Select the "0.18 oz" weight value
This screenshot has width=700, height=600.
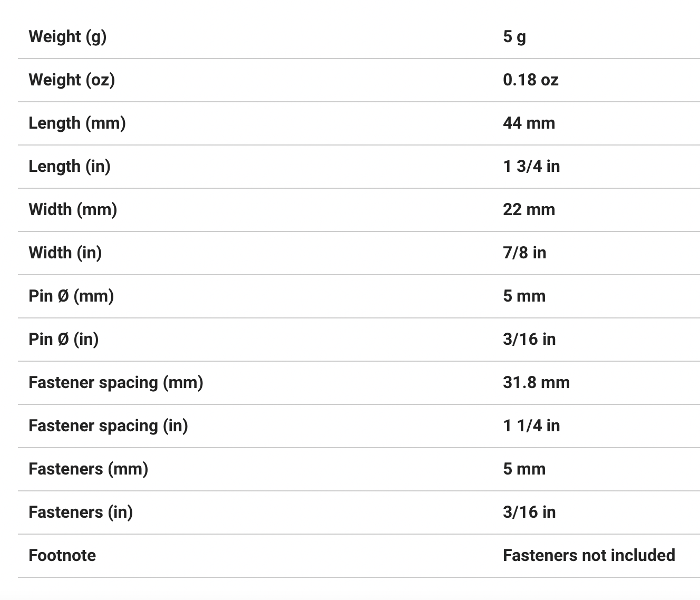pos(530,80)
